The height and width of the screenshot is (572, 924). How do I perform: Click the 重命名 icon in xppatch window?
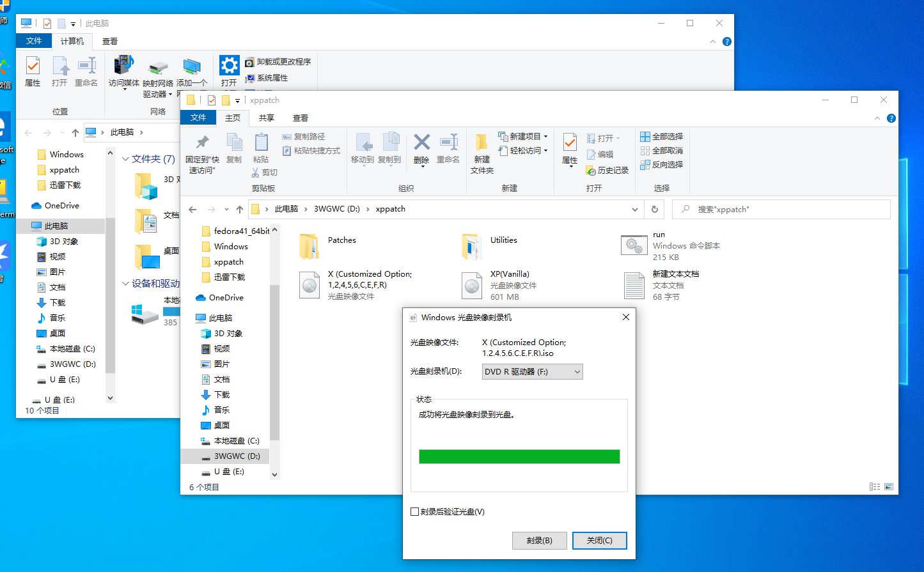448,142
